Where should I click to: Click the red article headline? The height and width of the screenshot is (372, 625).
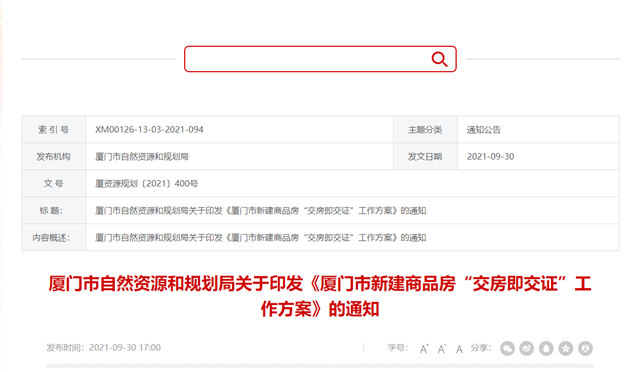(320, 296)
